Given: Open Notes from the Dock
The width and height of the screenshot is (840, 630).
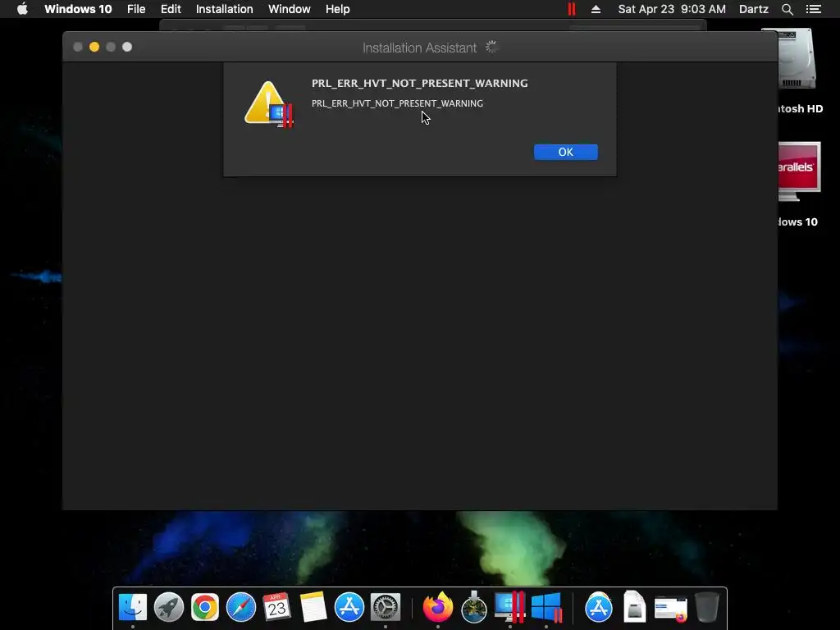Looking at the screenshot, I should pyautogui.click(x=313, y=608).
